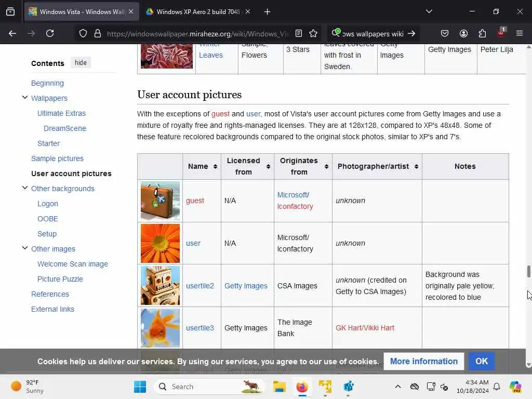Collapse Other images contents section
532x399 pixels.
coord(25,248)
